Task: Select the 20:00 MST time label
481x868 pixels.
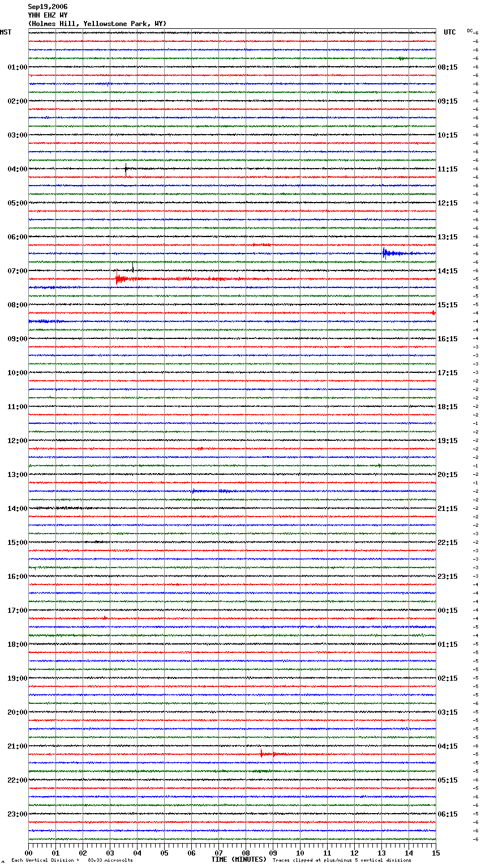Action: pos(18,712)
